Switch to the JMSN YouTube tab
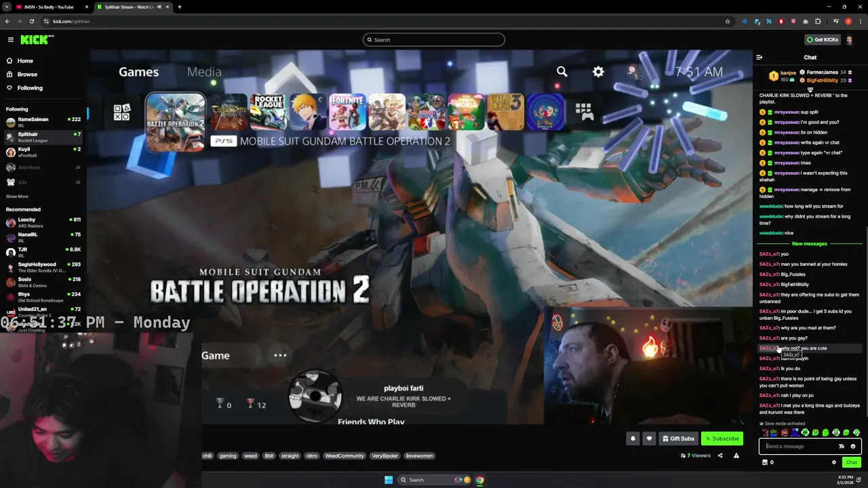 (x=52, y=7)
